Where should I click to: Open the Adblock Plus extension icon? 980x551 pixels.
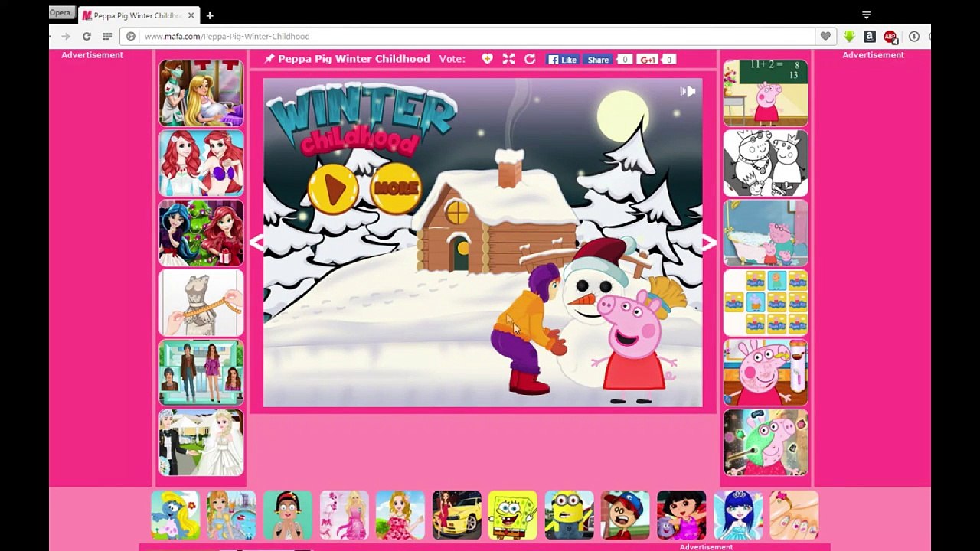tap(890, 36)
